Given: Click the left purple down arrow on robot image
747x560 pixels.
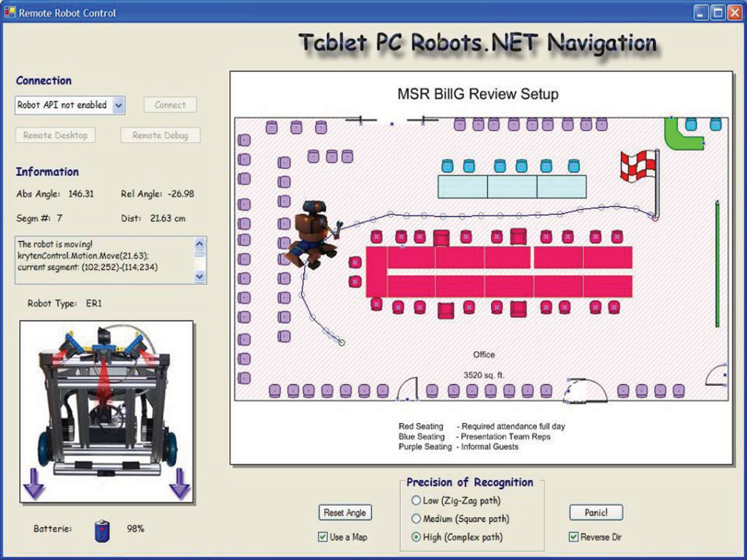Looking at the screenshot, I should pyautogui.click(x=34, y=484).
